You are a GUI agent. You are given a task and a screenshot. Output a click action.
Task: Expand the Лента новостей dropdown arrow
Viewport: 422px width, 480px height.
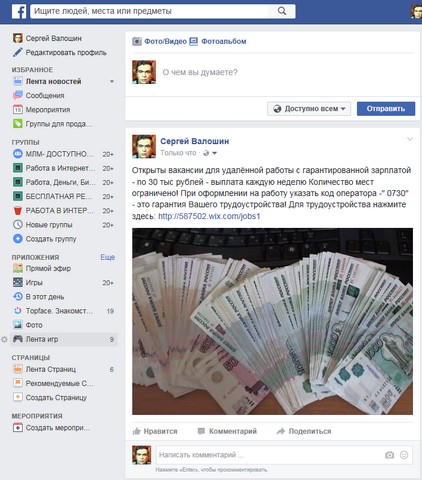coord(112,81)
